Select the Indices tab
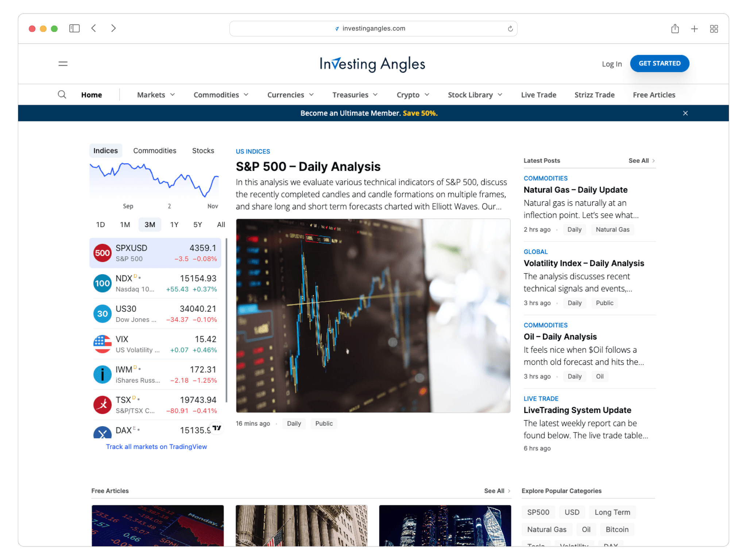This screenshot has width=747, height=560. pos(105,150)
